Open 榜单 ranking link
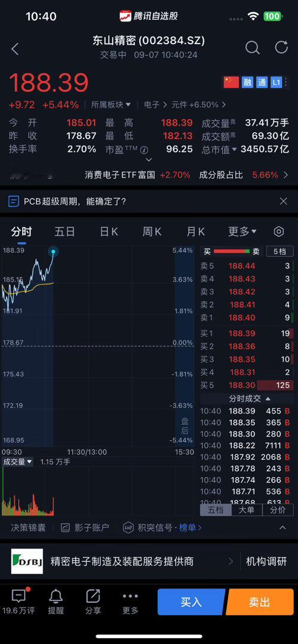 point(190,528)
